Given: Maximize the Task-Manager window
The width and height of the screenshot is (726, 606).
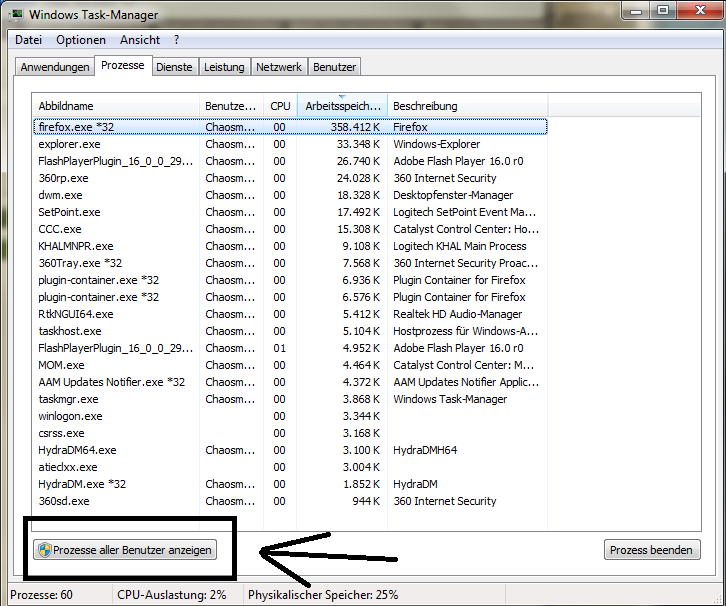Looking at the screenshot, I should click(663, 12).
